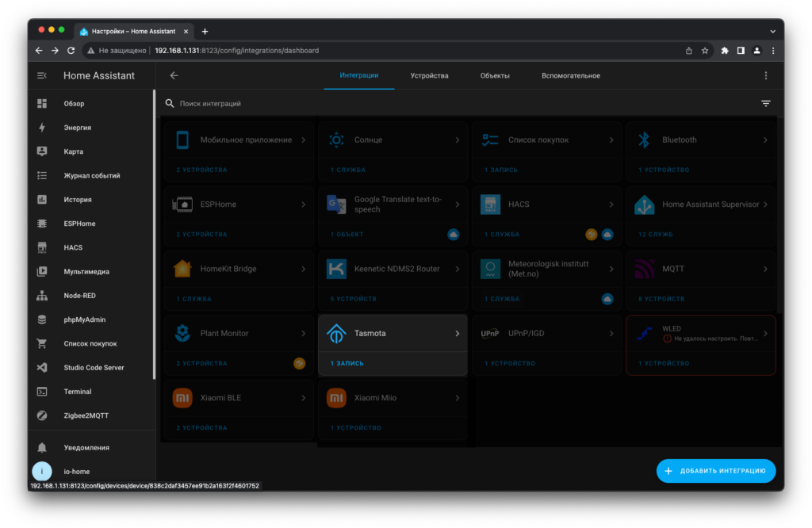Click the MQTT integration logo
This screenshot has width=812, height=528.
pos(644,269)
